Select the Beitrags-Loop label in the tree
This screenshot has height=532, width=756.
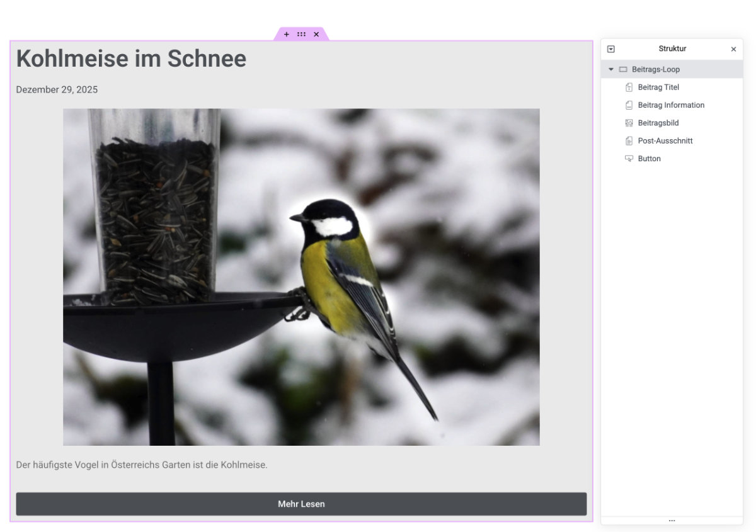point(655,69)
